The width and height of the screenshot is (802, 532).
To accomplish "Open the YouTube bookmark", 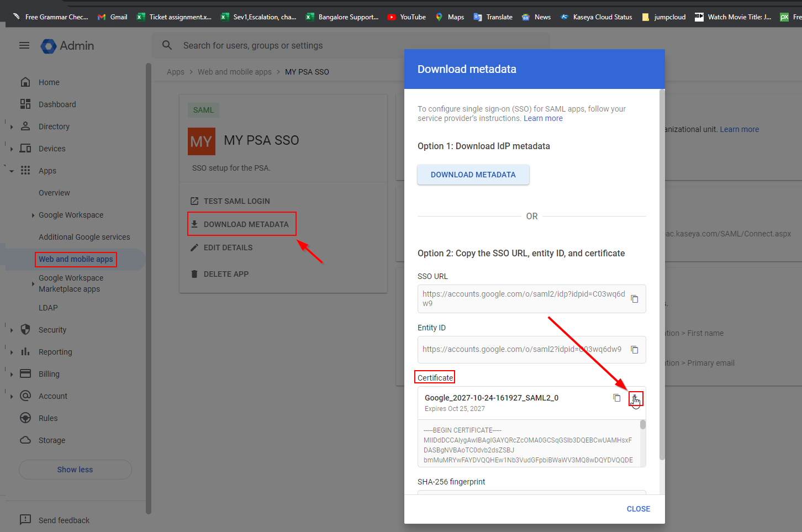I will click(407, 17).
